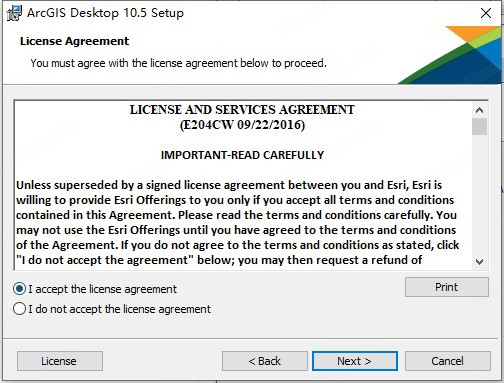Select "I accept the license agreement"
The height and width of the screenshot is (383, 504).
coord(95,289)
